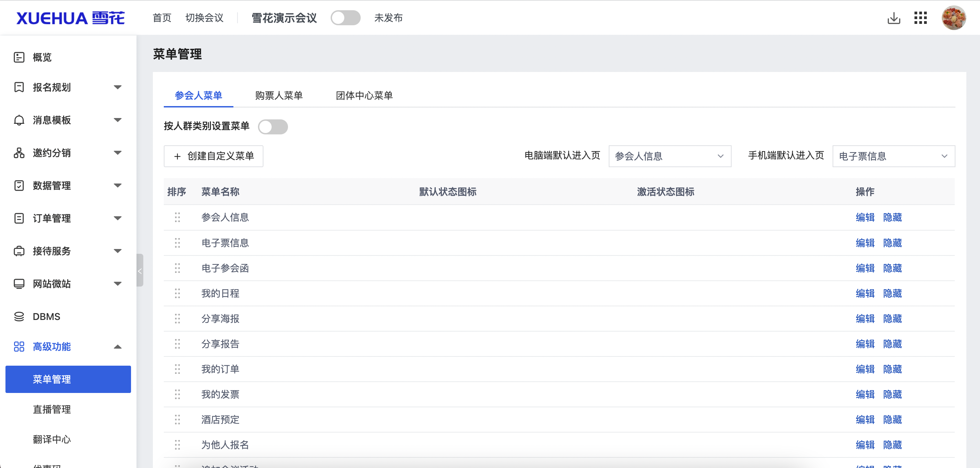Hide the 分享海报 menu item
Screen dimensions: 980x468
pyautogui.click(x=892, y=319)
